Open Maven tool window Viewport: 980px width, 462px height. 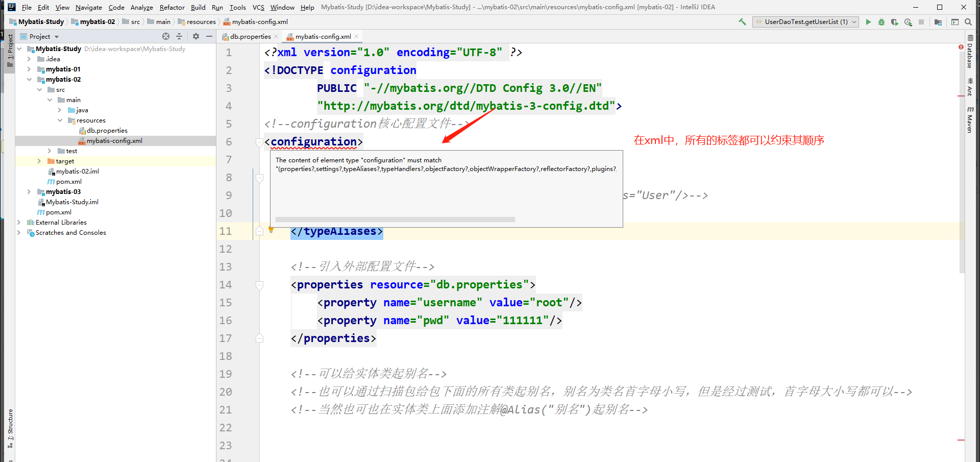(x=970, y=119)
